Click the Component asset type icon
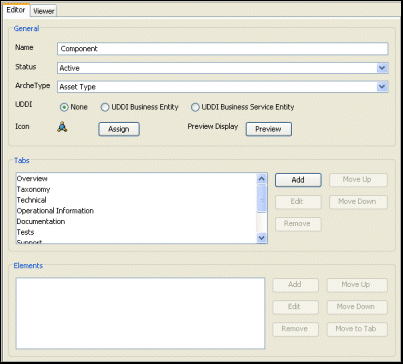The image size is (403, 364). (62, 127)
